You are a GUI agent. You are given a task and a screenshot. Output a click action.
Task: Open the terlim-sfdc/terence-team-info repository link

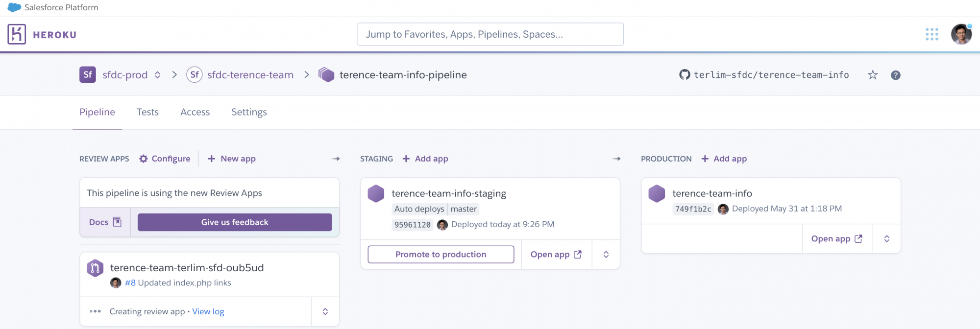tap(771, 75)
